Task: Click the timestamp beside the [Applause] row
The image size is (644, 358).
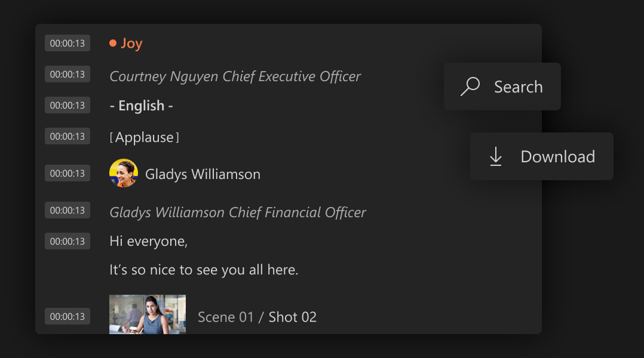Action: click(68, 136)
